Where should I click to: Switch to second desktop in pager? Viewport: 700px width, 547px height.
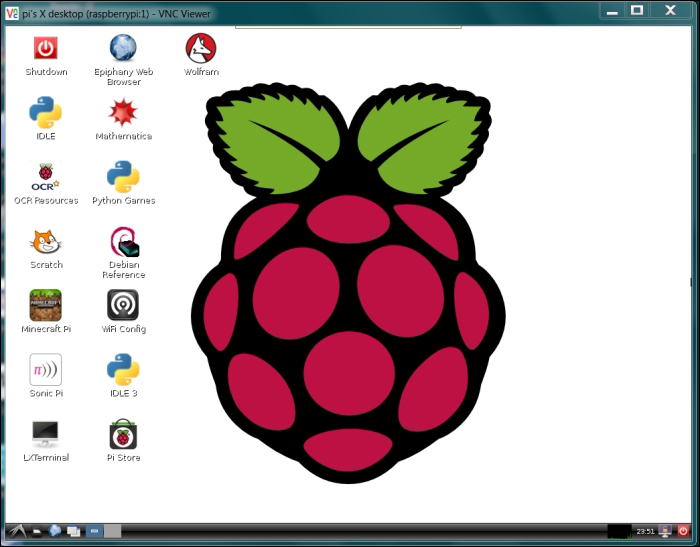point(112,531)
